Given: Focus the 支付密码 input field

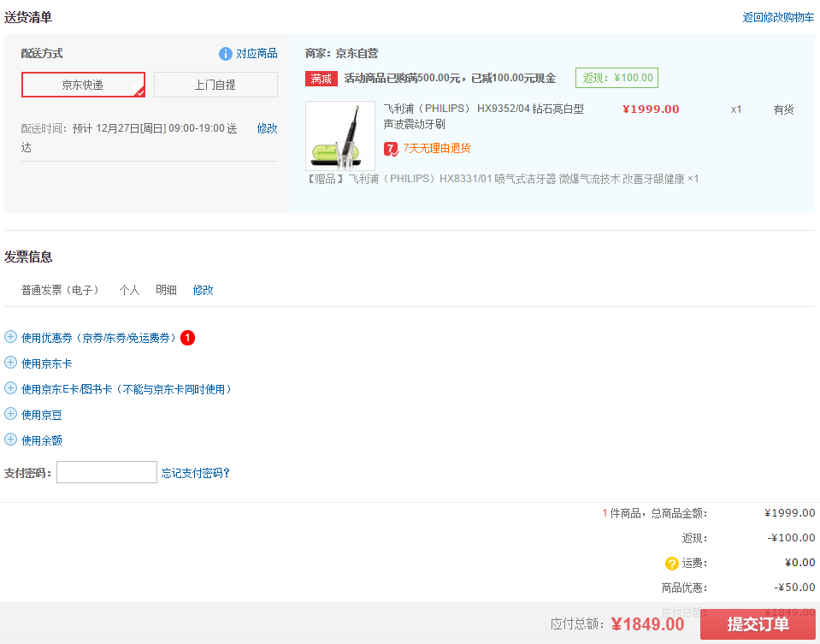Looking at the screenshot, I should click(107, 472).
